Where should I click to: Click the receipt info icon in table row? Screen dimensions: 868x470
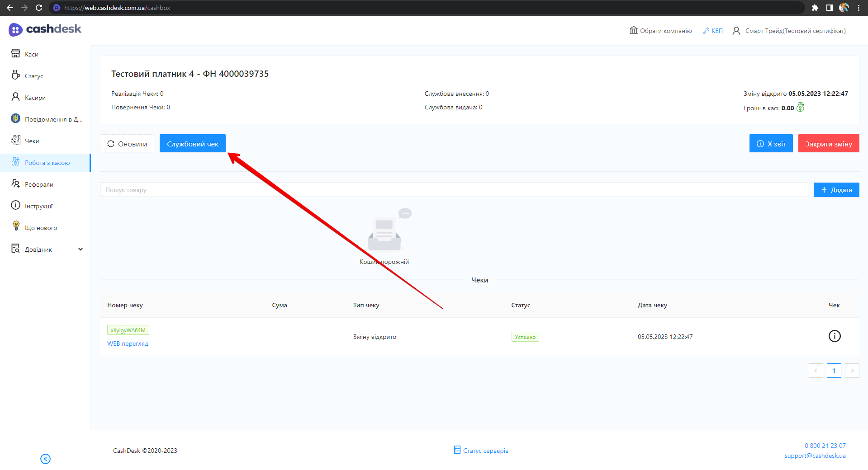pyautogui.click(x=834, y=336)
